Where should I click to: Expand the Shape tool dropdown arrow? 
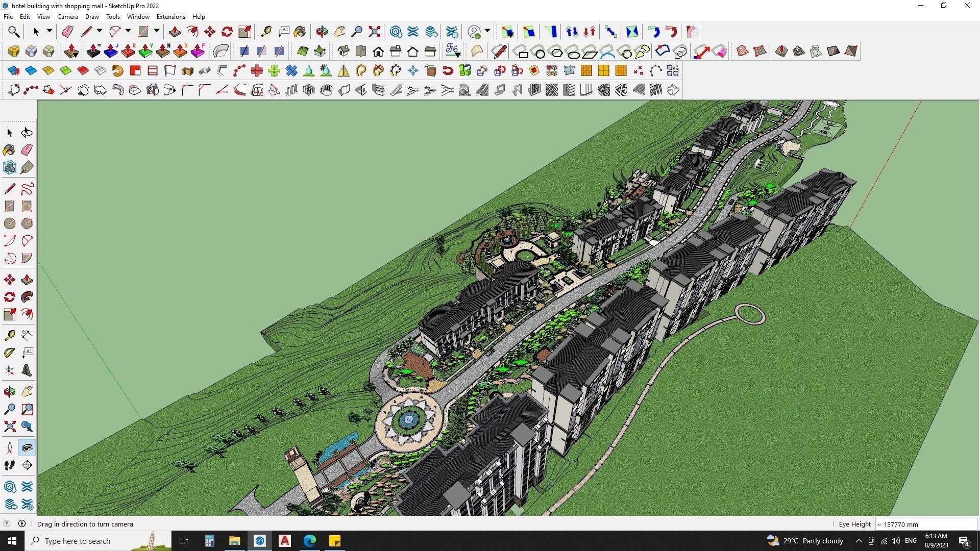click(x=157, y=31)
